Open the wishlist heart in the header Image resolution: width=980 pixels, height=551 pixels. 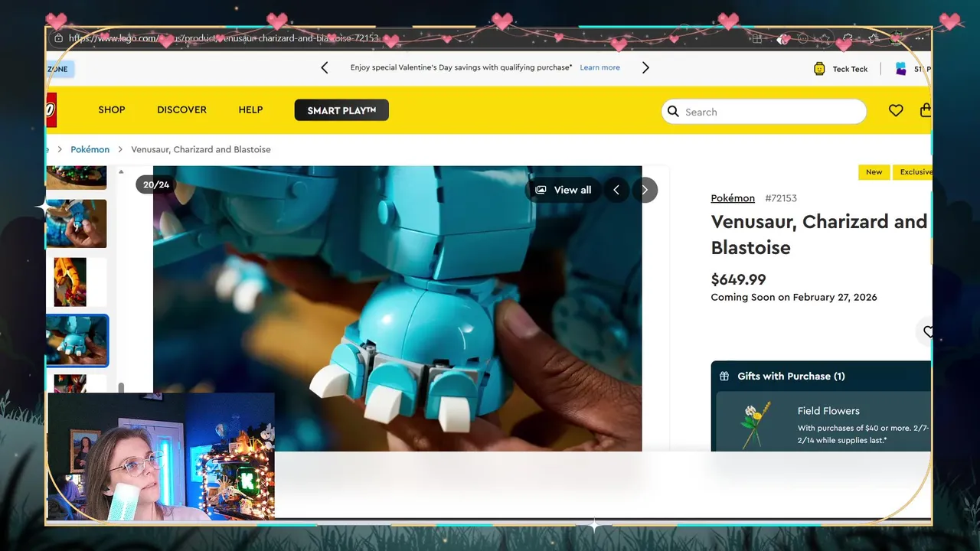tap(896, 111)
